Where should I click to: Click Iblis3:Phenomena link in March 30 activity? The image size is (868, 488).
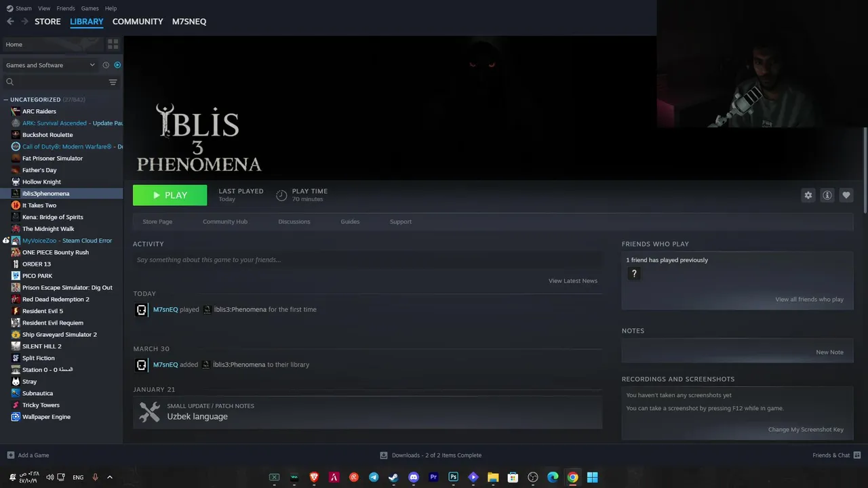pos(239,365)
